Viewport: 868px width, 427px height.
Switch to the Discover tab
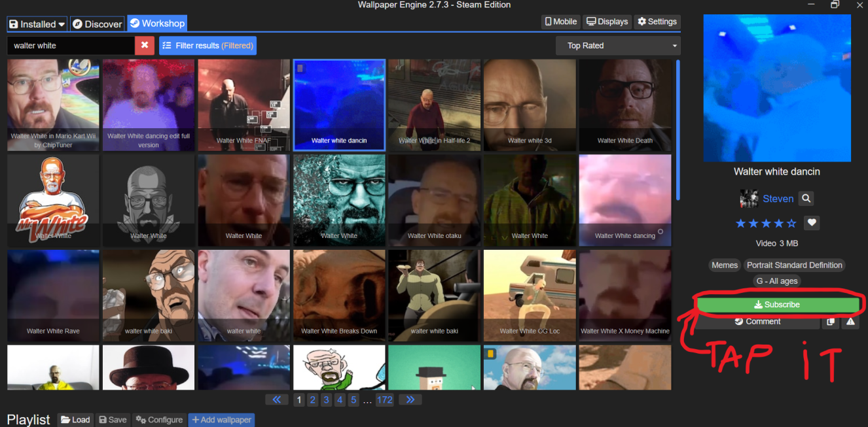tap(98, 24)
